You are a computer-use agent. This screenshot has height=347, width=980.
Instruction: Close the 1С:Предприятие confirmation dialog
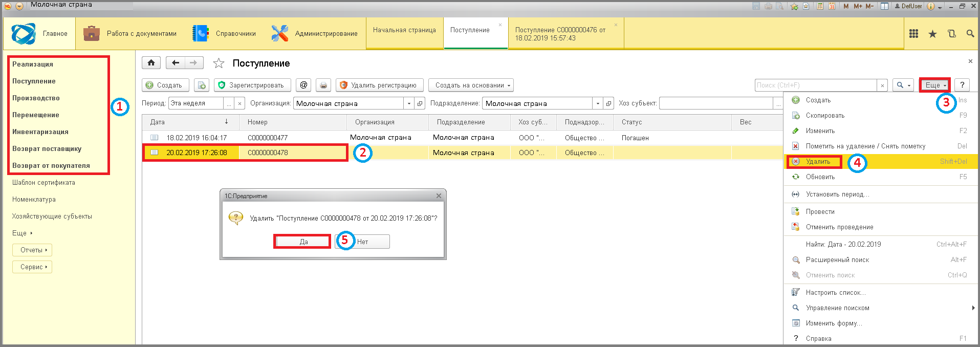pos(439,196)
